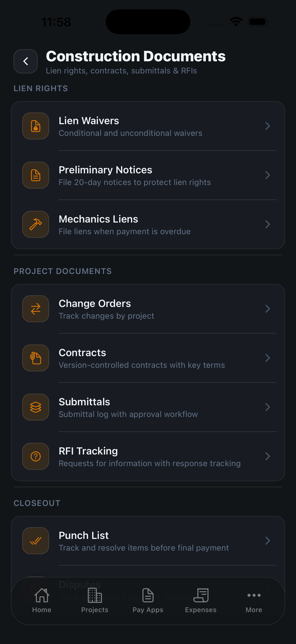This screenshot has width=296, height=644.
Task: Click the Mechanics Liens hammer icon
Action: tap(35, 224)
